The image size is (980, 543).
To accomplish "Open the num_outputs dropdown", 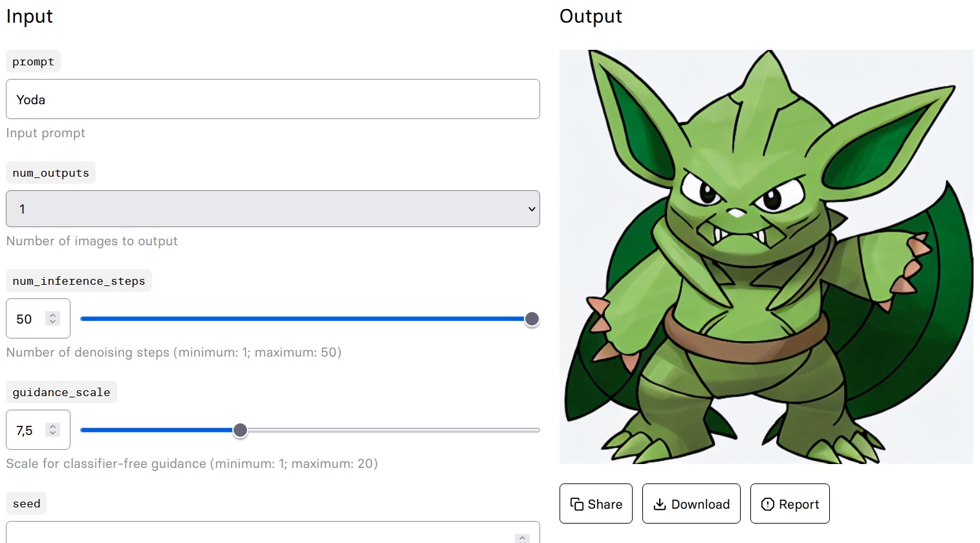I will click(273, 208).
